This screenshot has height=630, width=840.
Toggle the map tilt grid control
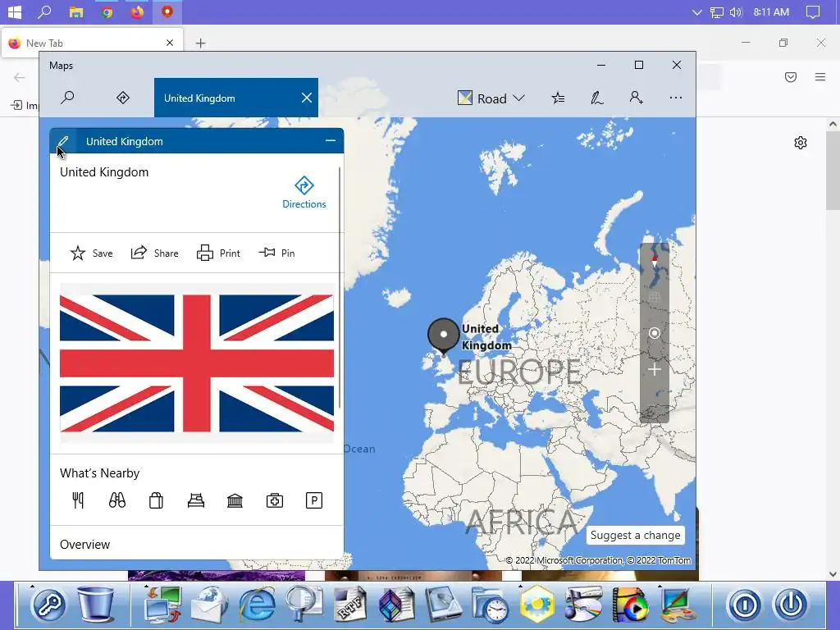[654, 297]
